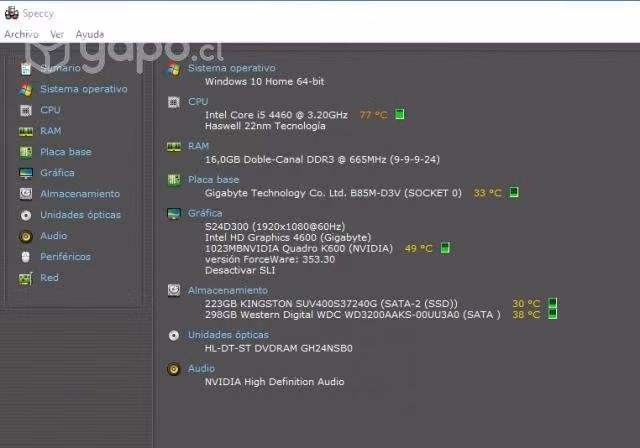Click the CPU heading link in summary
Screen dimensions: 640x448
198,101
